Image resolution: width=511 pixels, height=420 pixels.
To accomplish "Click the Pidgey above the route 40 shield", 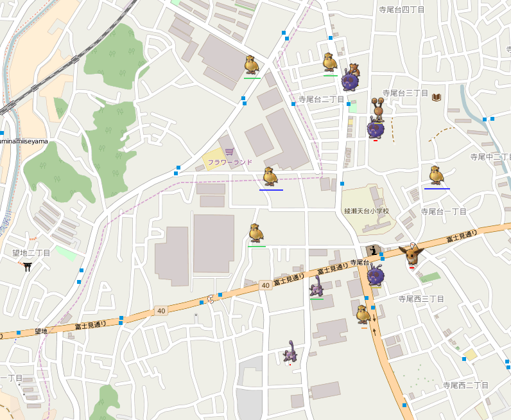I will pos(256,233).
